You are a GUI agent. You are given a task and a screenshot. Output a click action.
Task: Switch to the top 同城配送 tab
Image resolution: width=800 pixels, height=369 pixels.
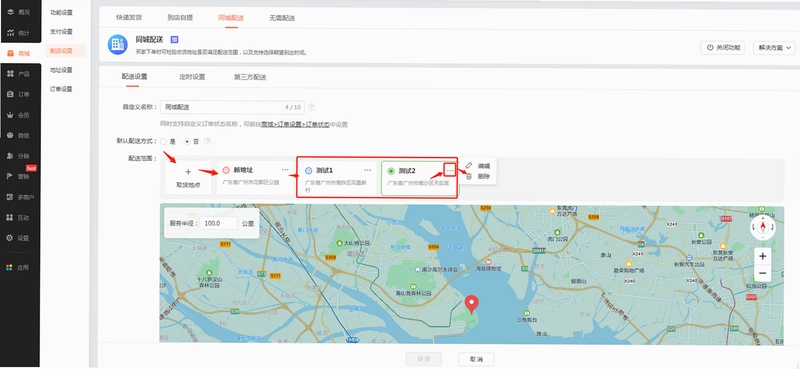[231, 17]
